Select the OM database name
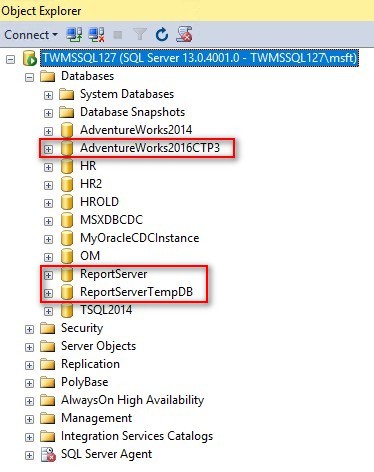Image resolution: width=374 pixels, height=472 pixels. [90, 256]
